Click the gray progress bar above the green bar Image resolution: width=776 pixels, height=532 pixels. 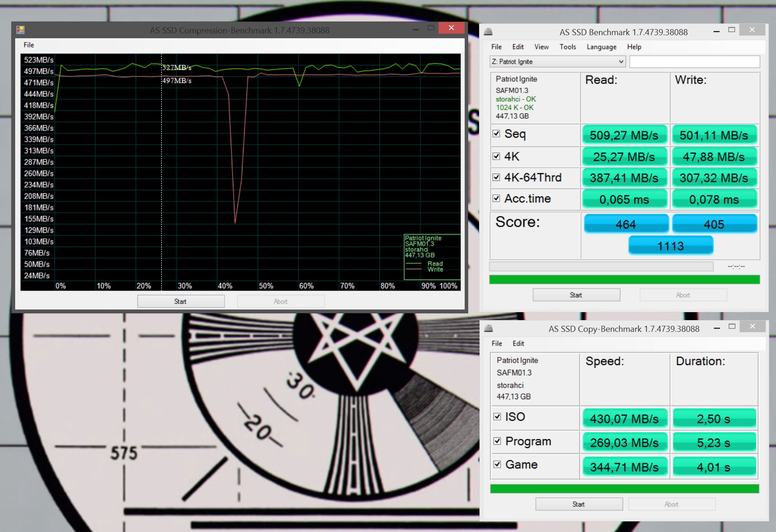(x=601, y=266)
